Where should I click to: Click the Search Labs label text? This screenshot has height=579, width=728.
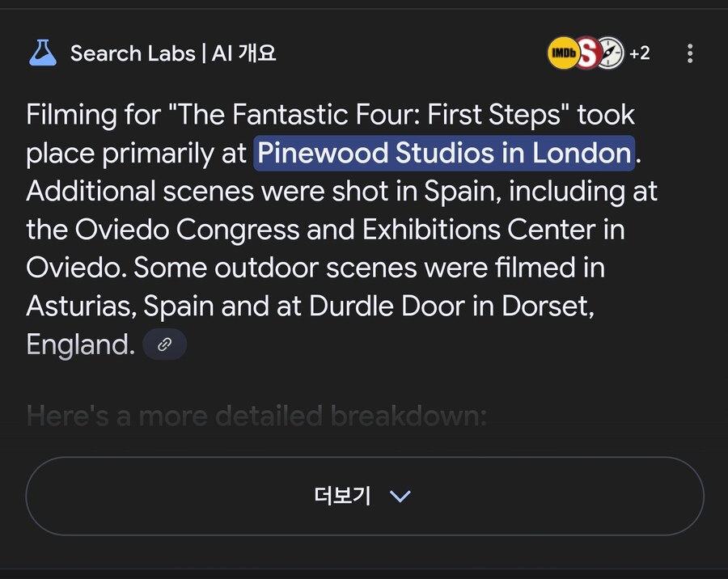click(133, 53)
